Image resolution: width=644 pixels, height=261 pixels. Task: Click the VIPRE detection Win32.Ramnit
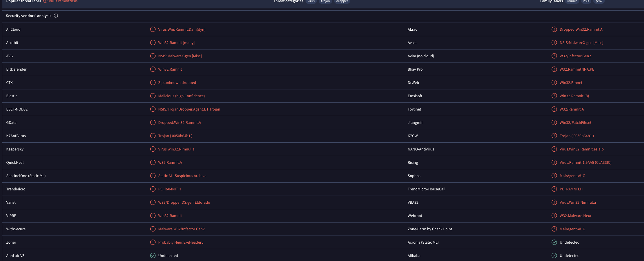click(170, 216)
